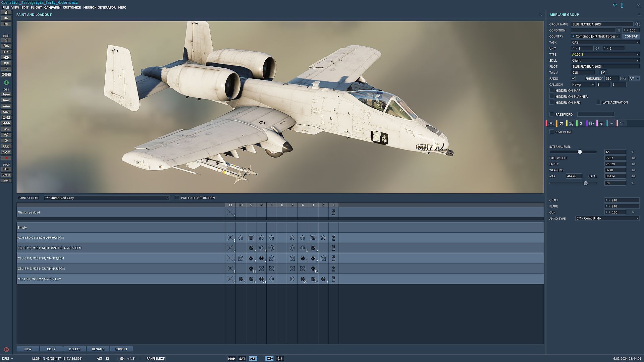The height and width of the screenshot is (362, 644).
Task: Open the weather settings cloud icon
Action: coord(6,46)
